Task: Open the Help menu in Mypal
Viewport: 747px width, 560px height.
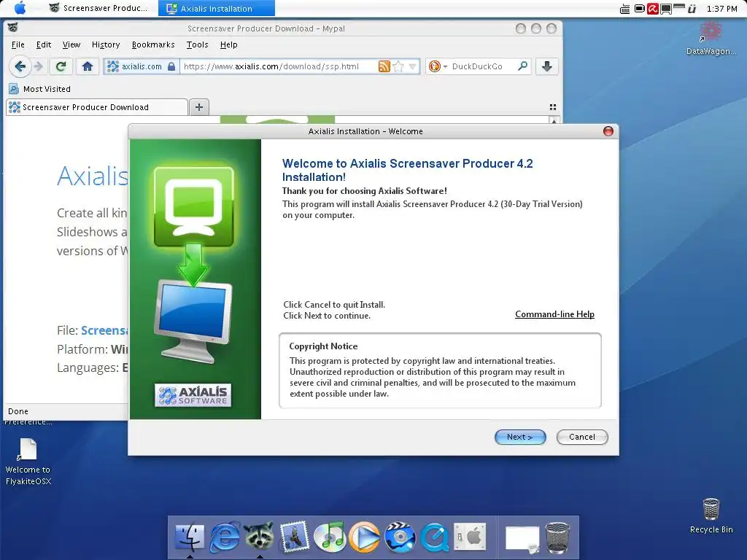Action: click(228, 44)
